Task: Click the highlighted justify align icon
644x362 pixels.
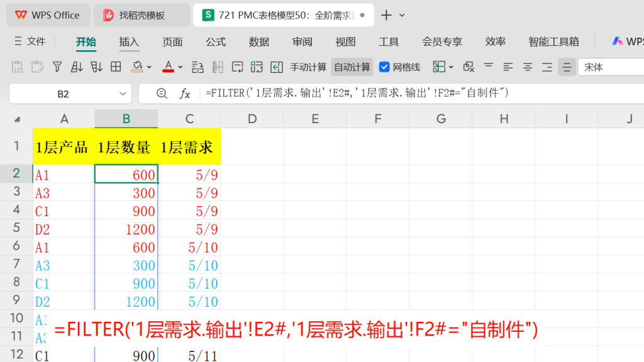Action: tap(567, 67)
